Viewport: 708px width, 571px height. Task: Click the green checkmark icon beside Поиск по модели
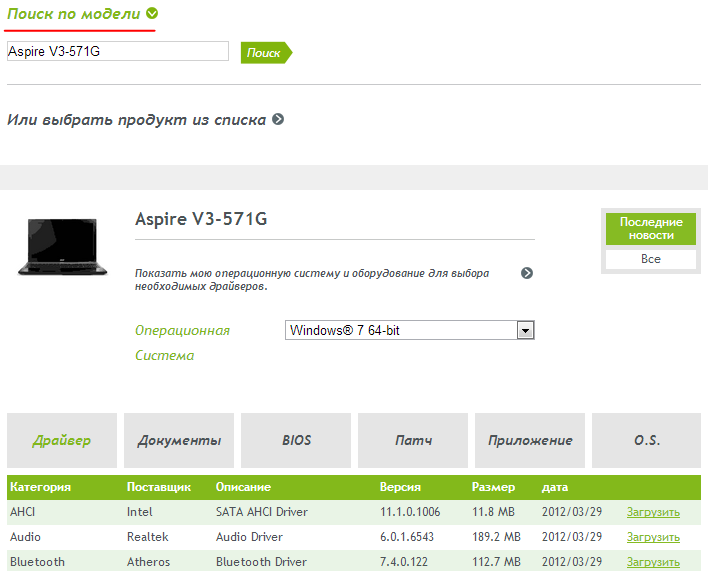tap(152, 14)
